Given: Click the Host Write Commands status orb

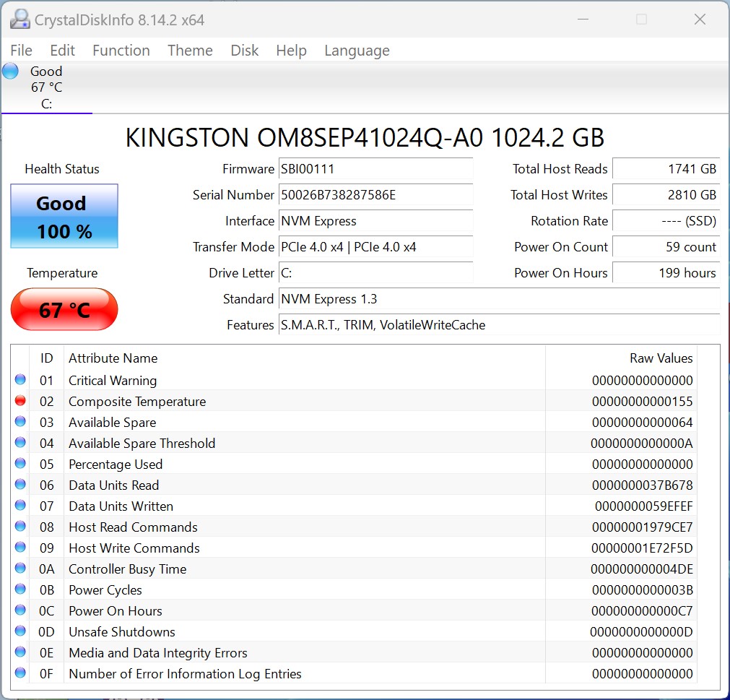Looking at the screenshot, I should [20, 548].
